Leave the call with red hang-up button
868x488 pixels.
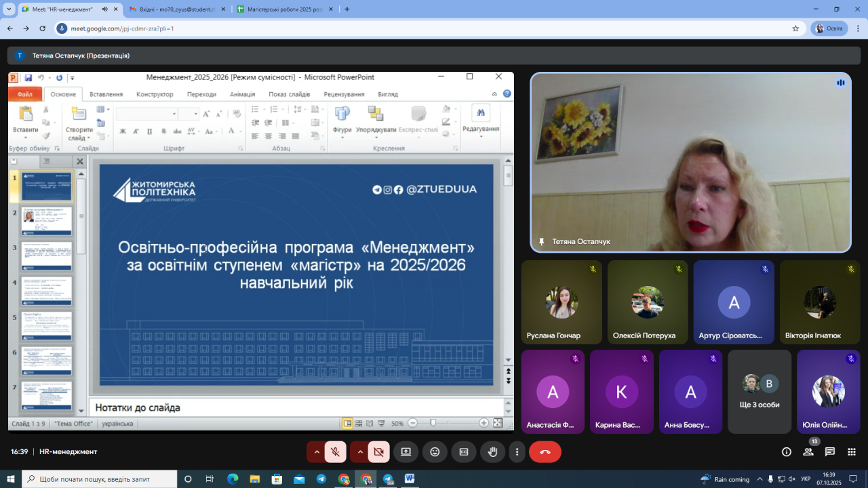(545, 452)
